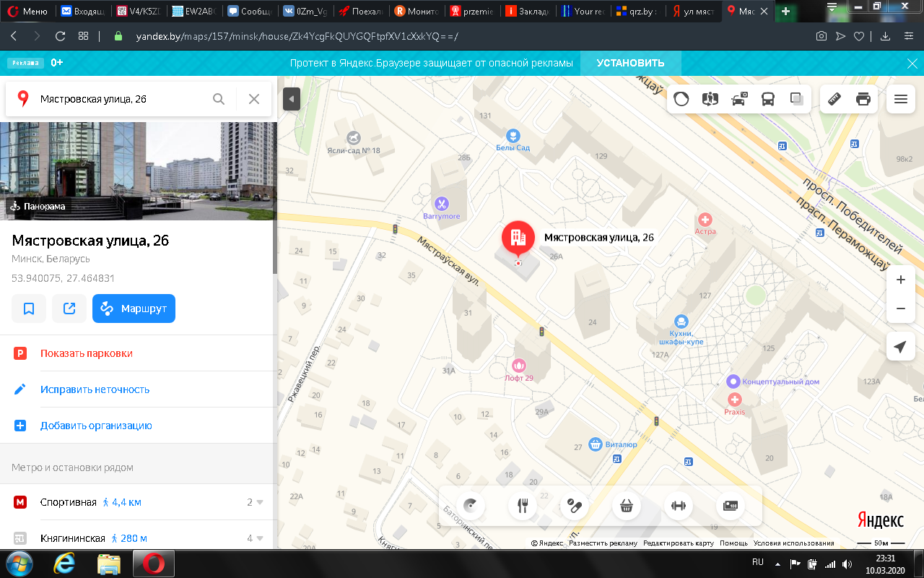Zoom in on the map
The height and width of the screenshot is (578, 924).
click(x=900, y=280)
